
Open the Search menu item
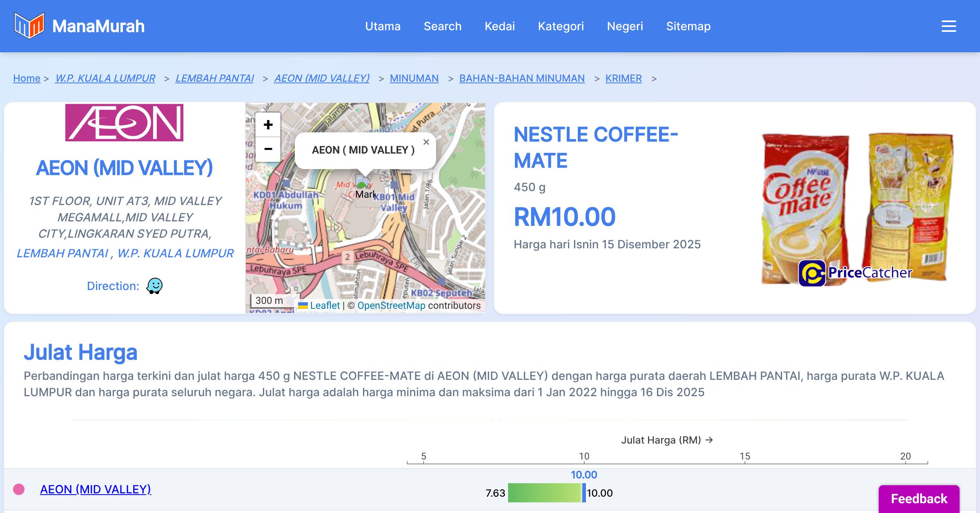click(x=442, y=26)
